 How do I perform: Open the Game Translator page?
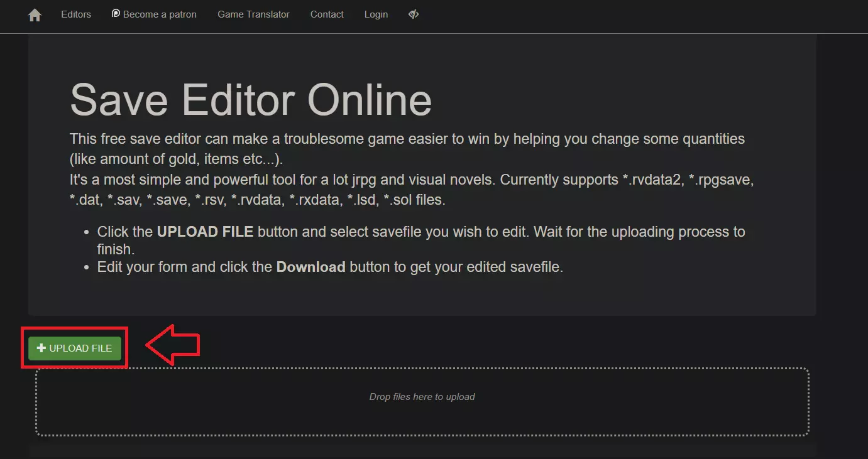click(x=253, y=14)
